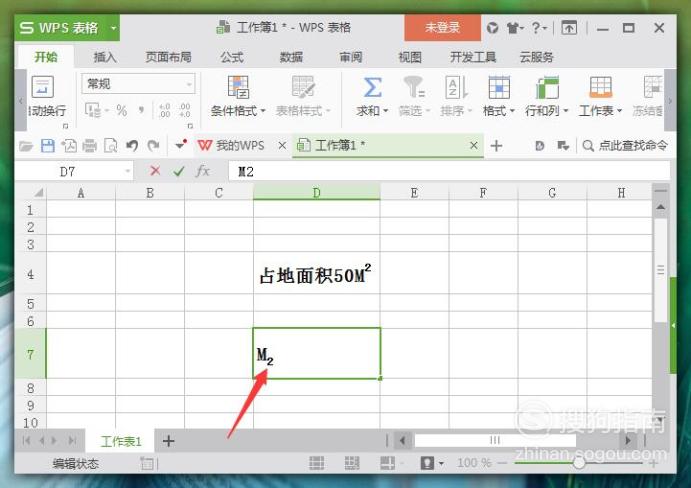This screenshot has height=488, width=691.
Task: Click the Print Preview icon
Action: point(110,145)
